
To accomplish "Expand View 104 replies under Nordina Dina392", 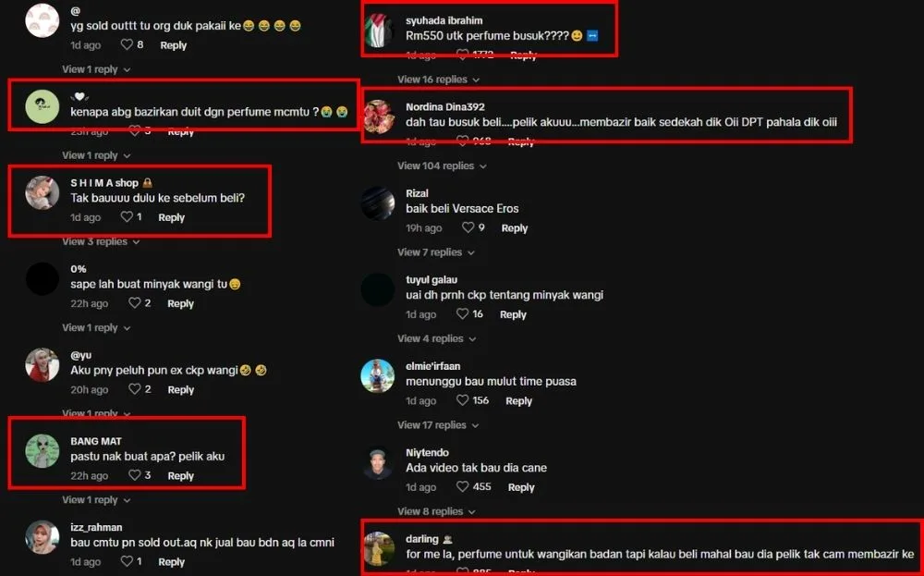I will click(x=442, y=166).
